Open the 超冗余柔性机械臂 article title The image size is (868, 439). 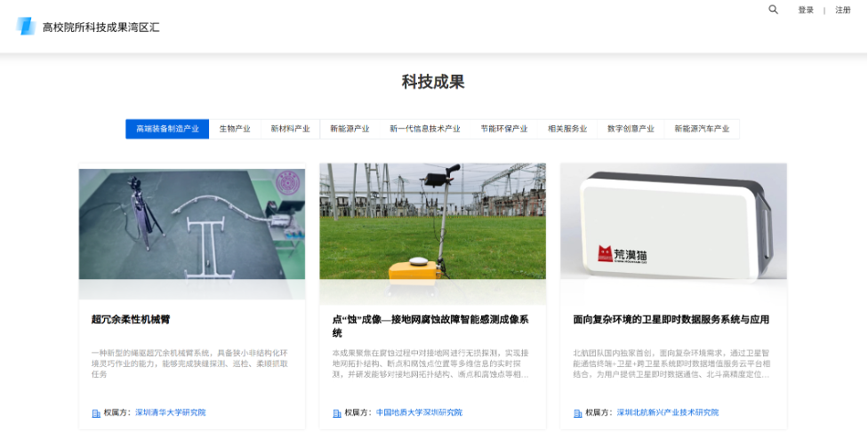tap(130, 319)
